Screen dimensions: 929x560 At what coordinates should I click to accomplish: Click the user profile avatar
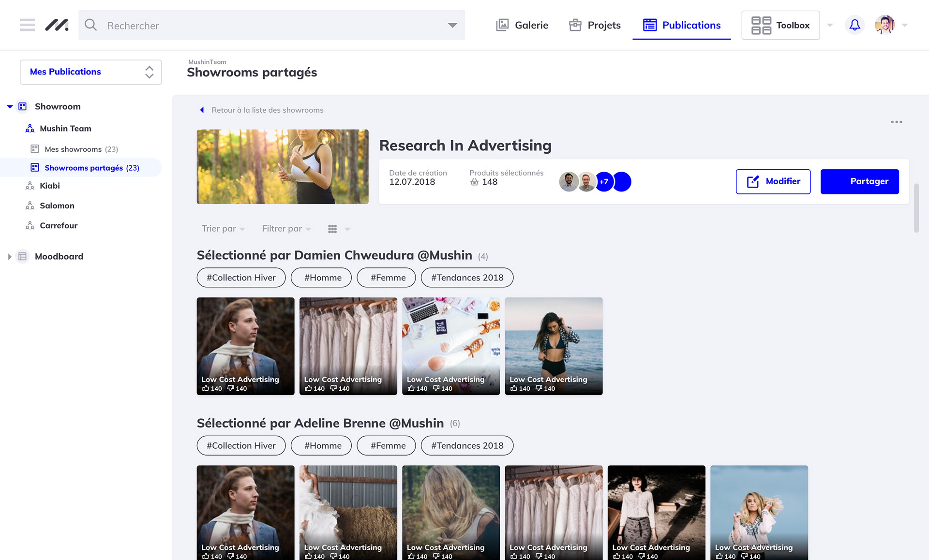884,25
